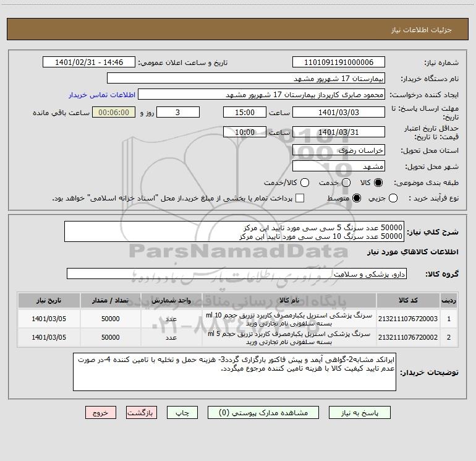Click the province field خراسان رضوی
476x461 pixels.
(x=339, y=150)
